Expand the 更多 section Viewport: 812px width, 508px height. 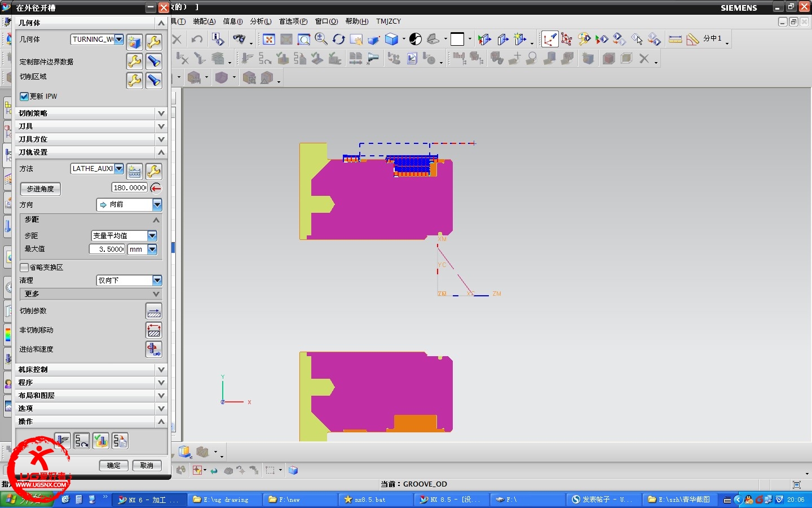tap(91, 294)
